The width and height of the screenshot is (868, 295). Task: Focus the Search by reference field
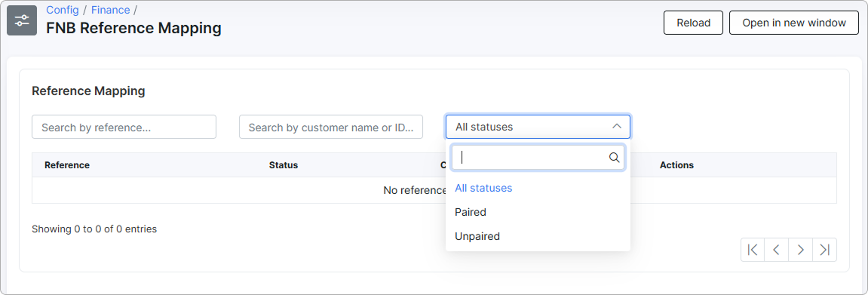coord(124,127)
